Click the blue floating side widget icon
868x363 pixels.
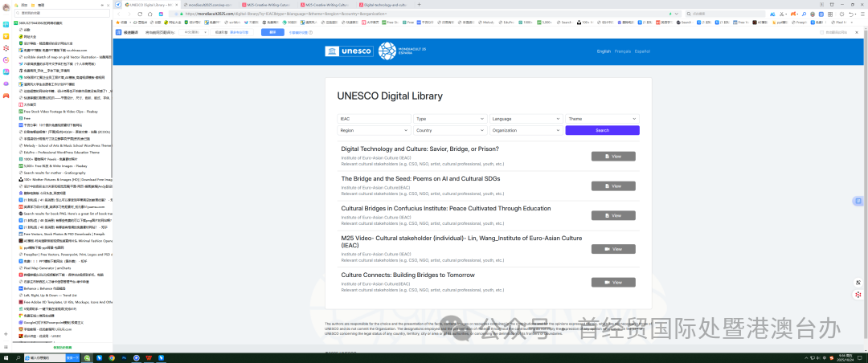858,200
